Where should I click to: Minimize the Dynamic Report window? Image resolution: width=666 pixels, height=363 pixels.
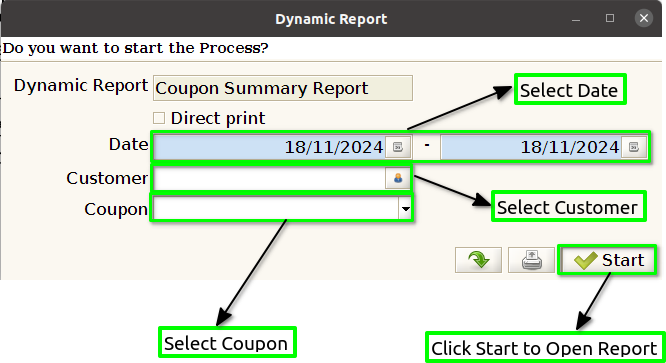pos(576,19)
